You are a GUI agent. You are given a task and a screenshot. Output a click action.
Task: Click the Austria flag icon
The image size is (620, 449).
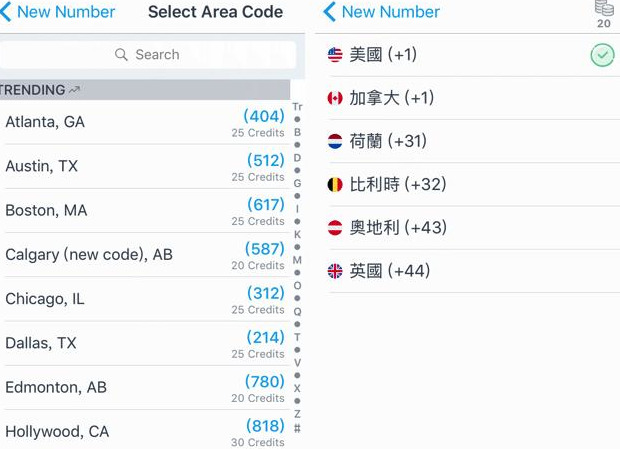pyautogui.click(x=335, y=228)
